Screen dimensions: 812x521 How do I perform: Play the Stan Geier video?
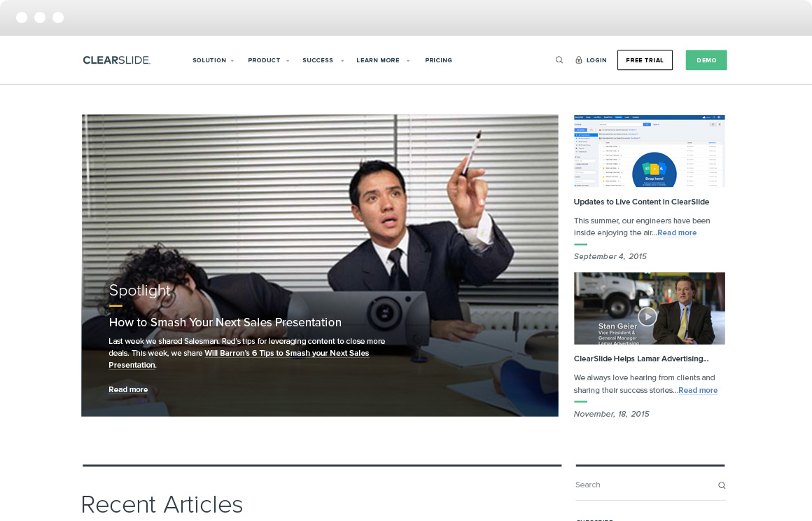point(647,317)
